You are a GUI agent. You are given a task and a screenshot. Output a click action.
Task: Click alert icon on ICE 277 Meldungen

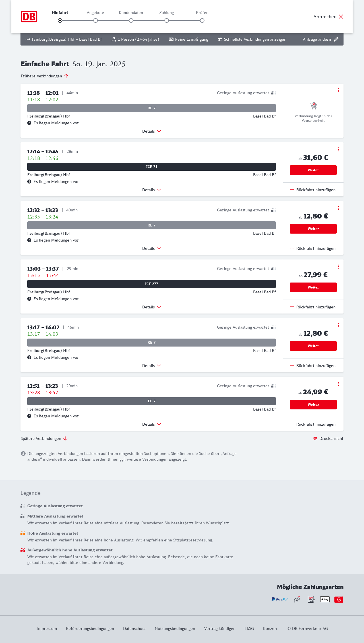click(x=29, y=299)
